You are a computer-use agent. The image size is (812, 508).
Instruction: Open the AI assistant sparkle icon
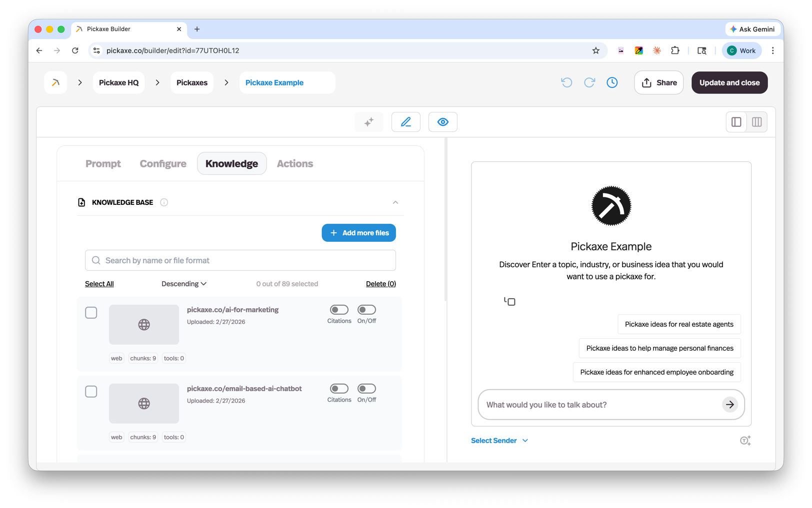click(369, 121)
